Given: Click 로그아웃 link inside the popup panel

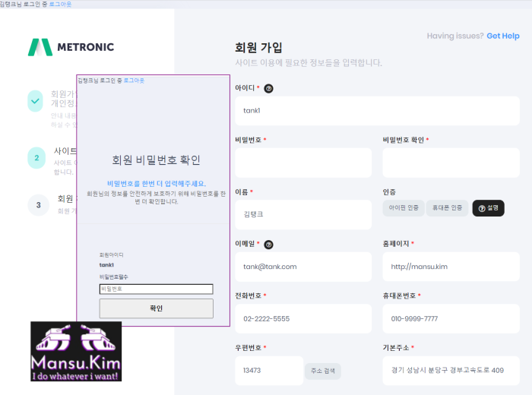Looking at the screenshot, I should 134,80.
